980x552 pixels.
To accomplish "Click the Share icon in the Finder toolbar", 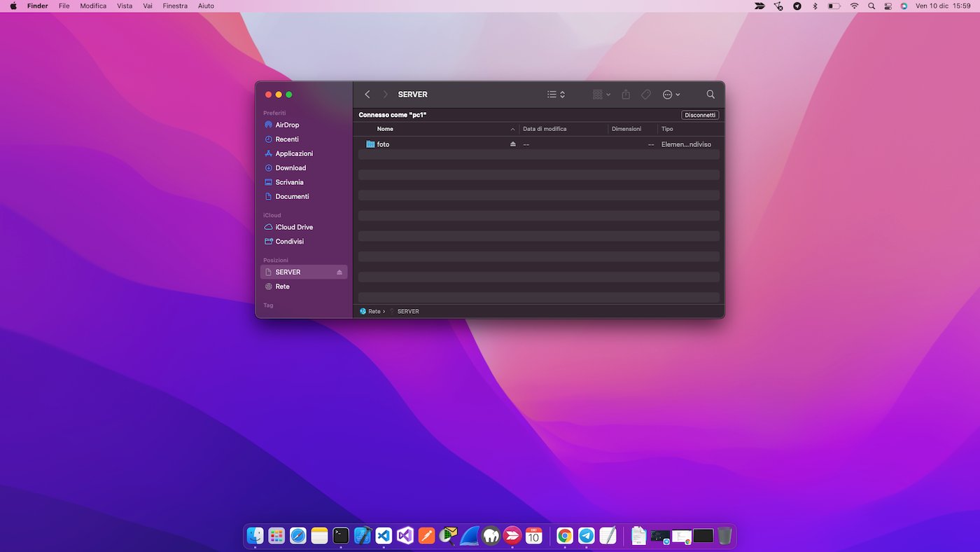I will coord(626,94).
